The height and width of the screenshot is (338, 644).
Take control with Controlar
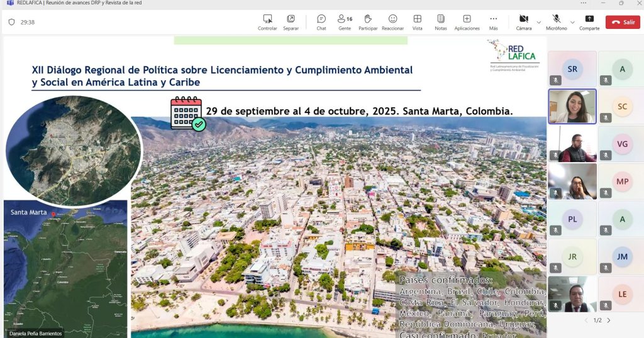[x=267, y=22]
